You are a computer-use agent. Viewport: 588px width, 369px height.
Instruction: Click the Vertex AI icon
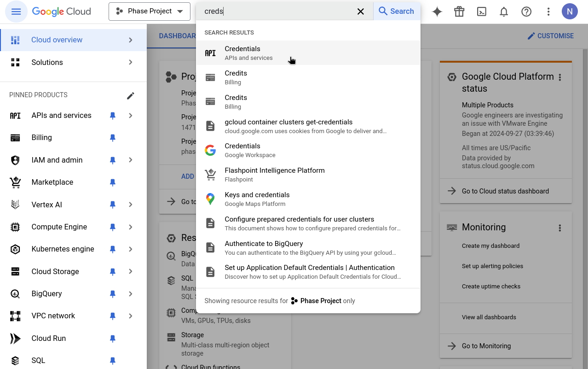15,205
